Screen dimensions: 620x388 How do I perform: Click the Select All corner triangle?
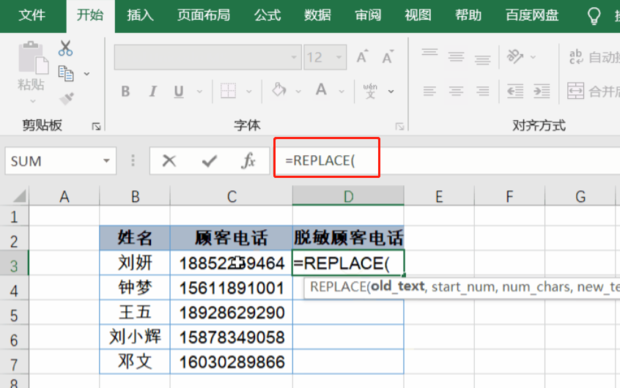click(19, 196)
